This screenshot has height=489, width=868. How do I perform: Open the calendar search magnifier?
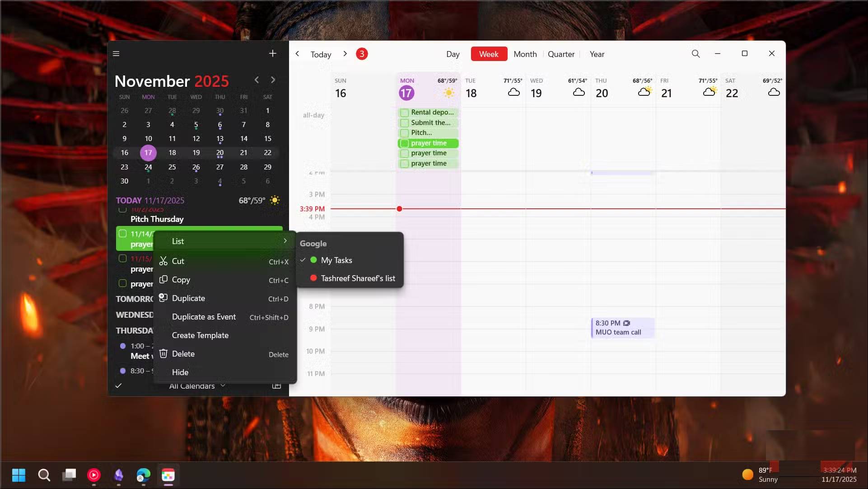click(x=695, y=54)
